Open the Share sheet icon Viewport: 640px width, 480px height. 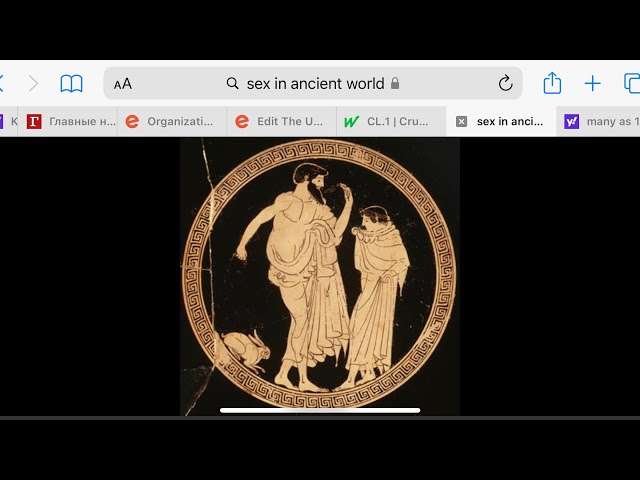(x=552, y=83)
